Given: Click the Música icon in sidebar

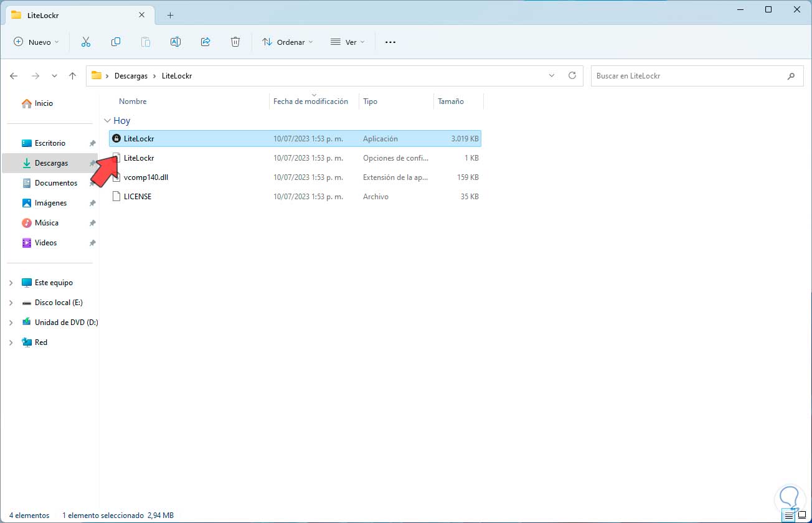Looking at the screenshot, I should pos(26,223).
